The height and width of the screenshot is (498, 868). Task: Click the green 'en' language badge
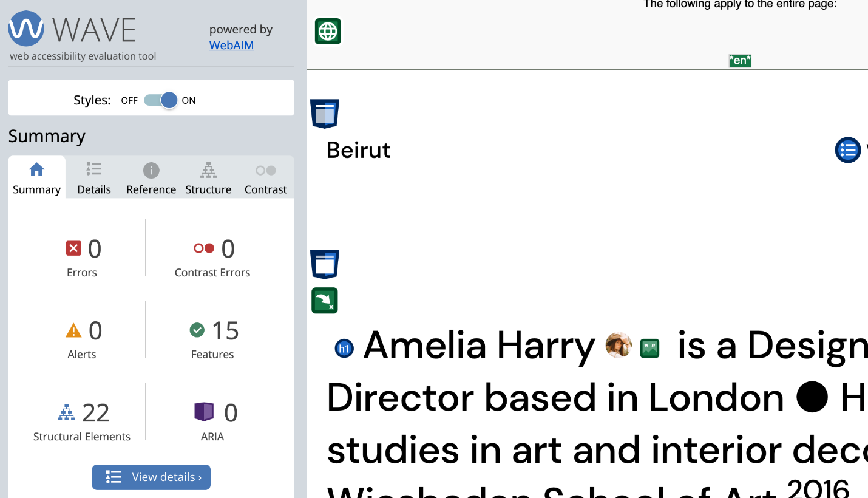click(740, 60)
